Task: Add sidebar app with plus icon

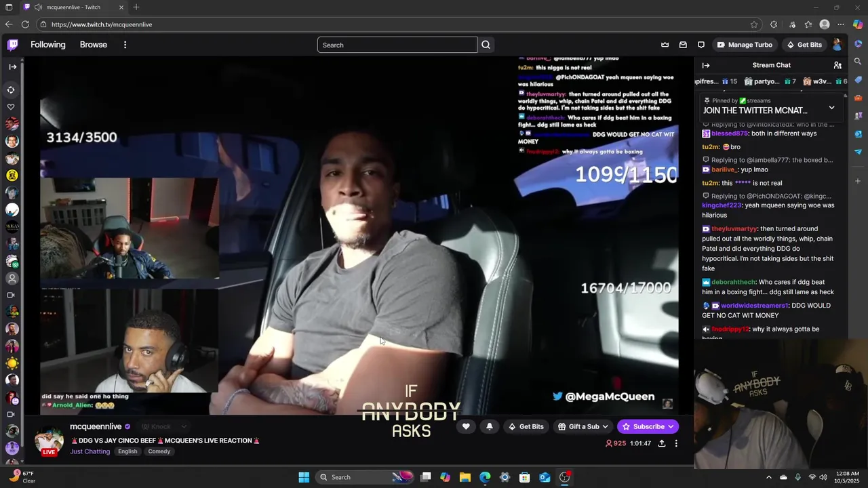Action: tap(858, 181)
